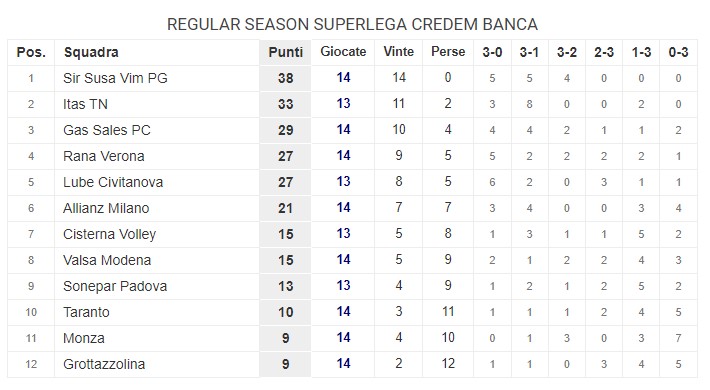Open Sir Susa Vim PG team
Image resolution: width=710 pixels, height=390 pixels.
pyautogui.click(x=115, y=78)
